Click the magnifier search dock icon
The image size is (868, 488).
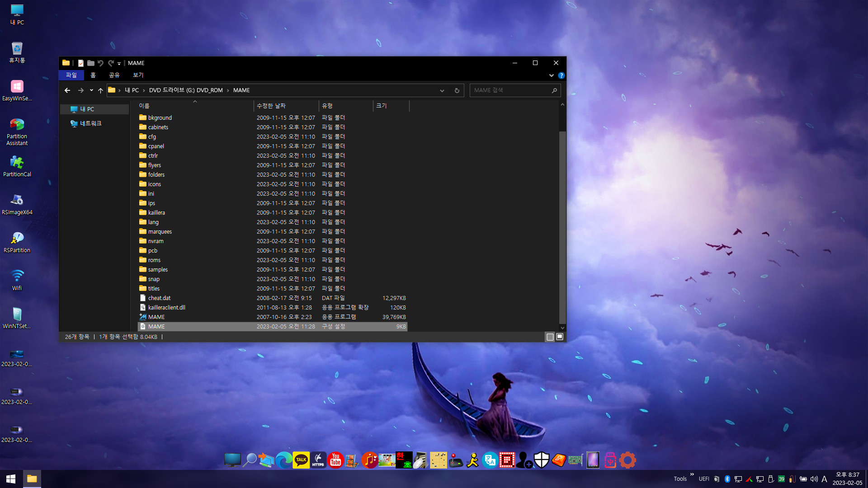250,460
